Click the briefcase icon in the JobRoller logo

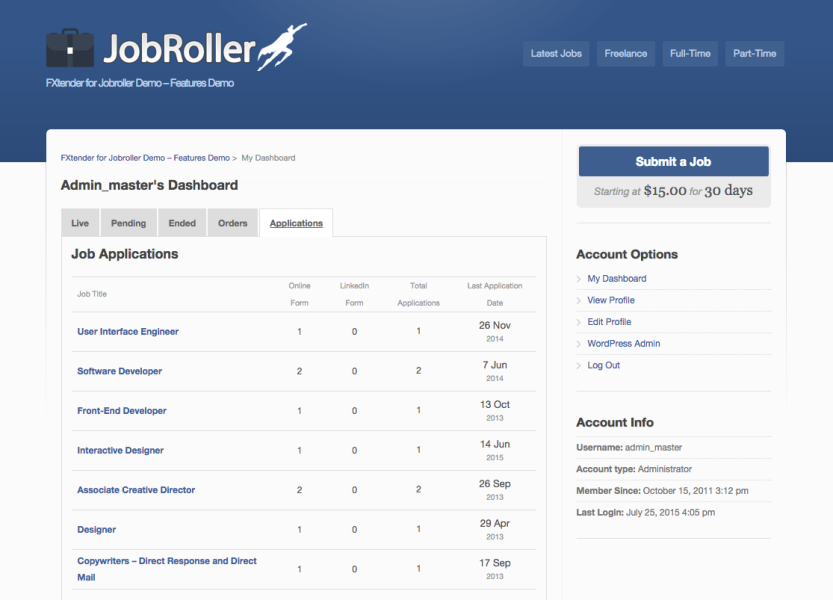coord(70,48)
